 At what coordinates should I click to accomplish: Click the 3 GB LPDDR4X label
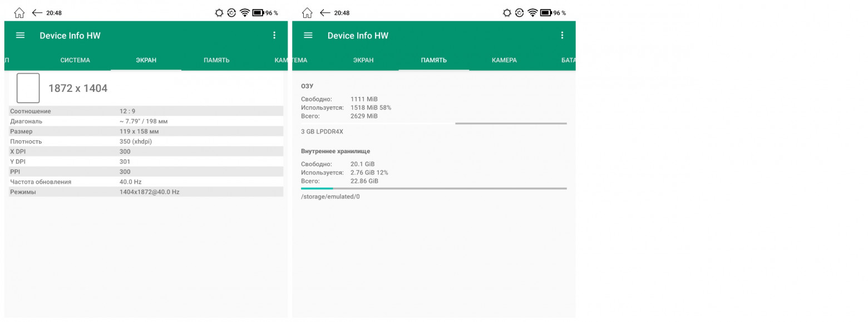322,131
